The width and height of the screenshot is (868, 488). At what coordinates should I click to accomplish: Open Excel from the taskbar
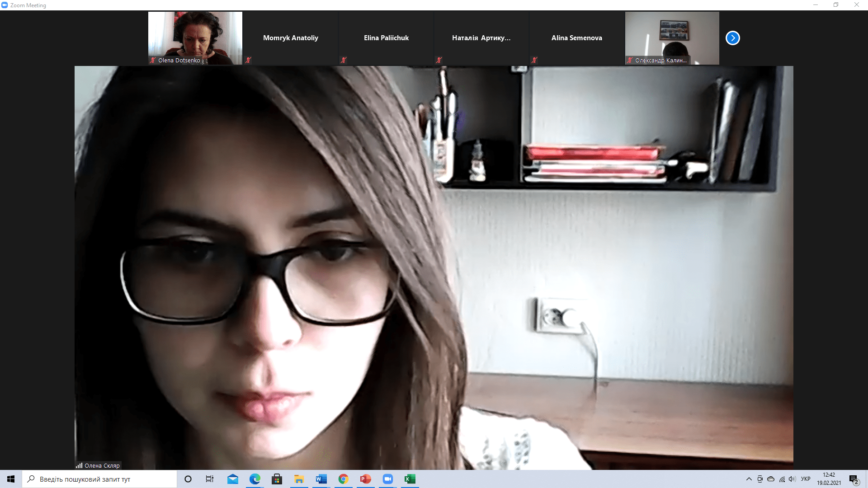coord(410,479)
